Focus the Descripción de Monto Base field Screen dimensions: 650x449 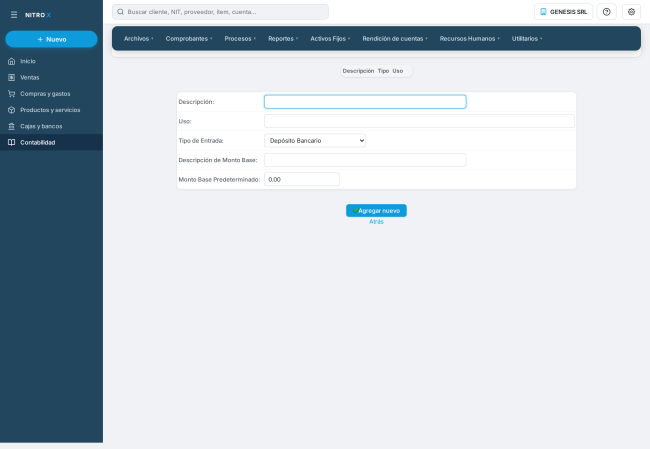click(365, 160)
